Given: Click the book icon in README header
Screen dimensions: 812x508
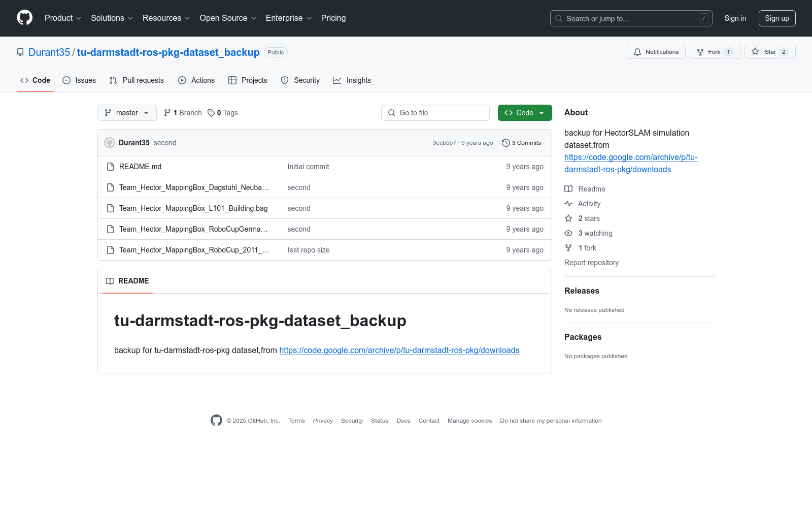Looking at the screenshot, I should (x=110, y=281).
